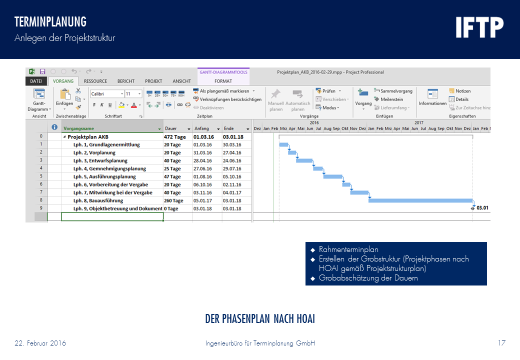This screenshot has width=520, height=360.
Task: Click the format painter brush icon
Action: click(78, 107)
